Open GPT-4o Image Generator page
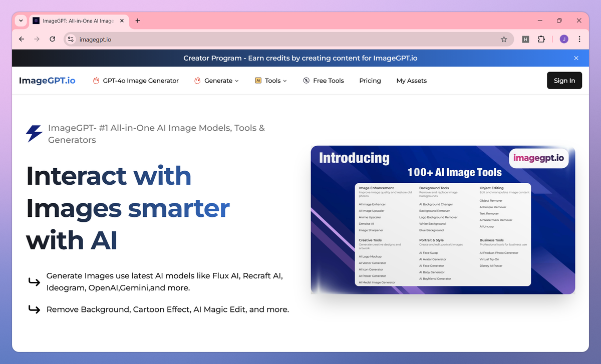Viewport: 601px width, 364px height. click(141, 81)
